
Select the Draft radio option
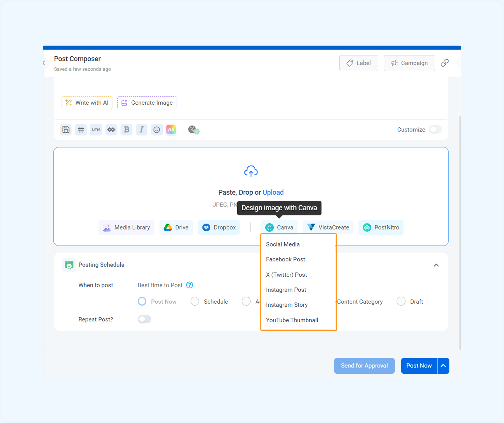click(401, 301)
